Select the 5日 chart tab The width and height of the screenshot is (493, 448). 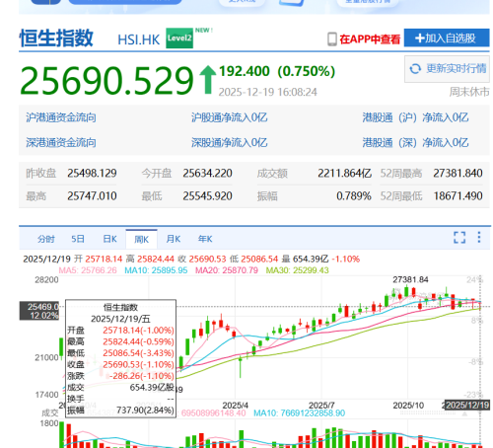click(x=78, y=239)
